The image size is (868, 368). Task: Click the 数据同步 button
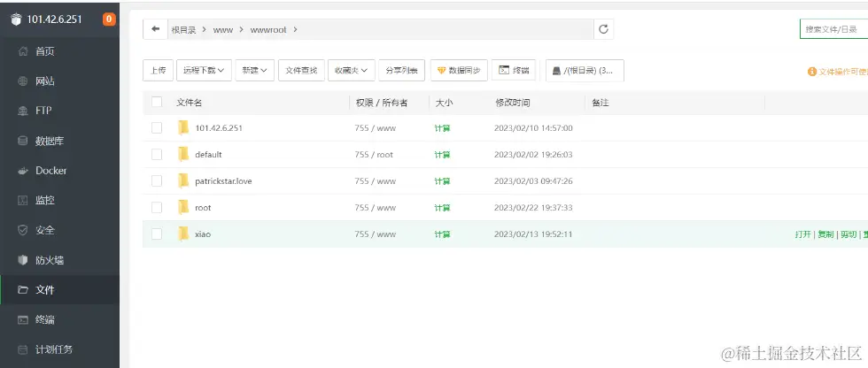coord(459,70)
